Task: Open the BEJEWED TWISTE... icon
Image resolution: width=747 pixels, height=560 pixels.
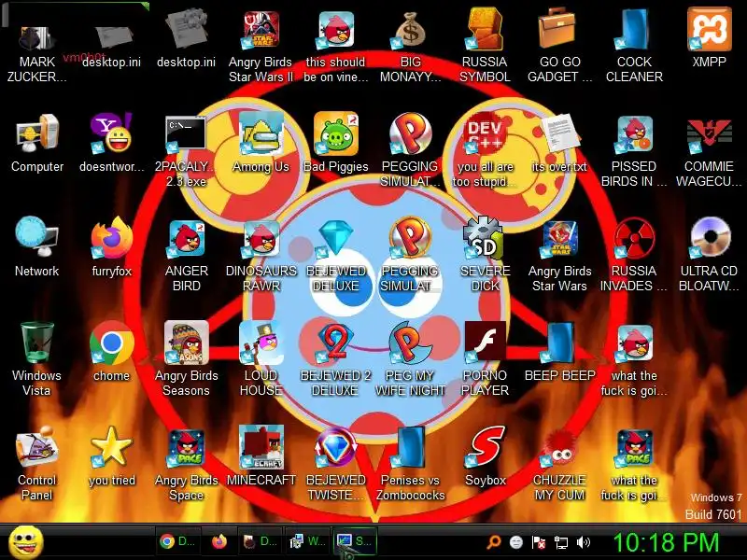Action: pyautogui.click(x=336, y=448)
